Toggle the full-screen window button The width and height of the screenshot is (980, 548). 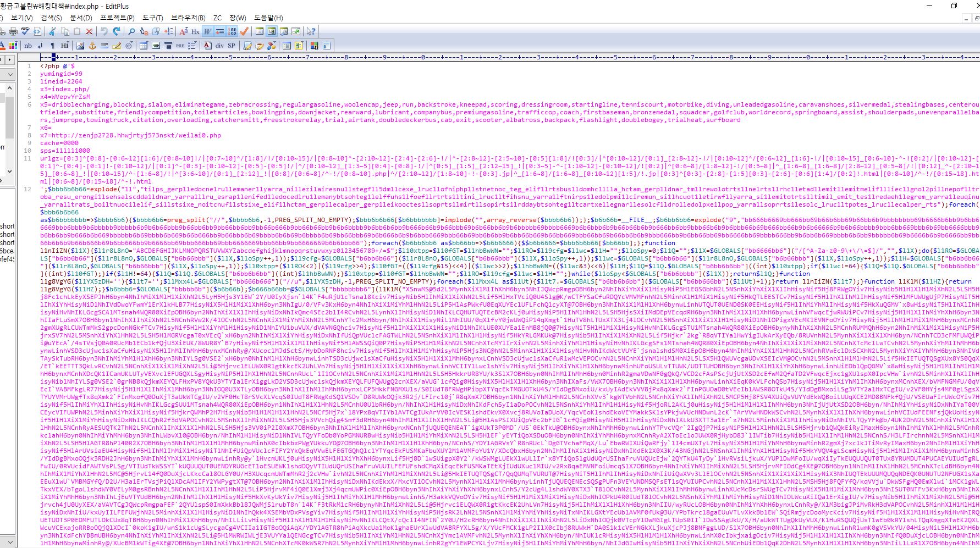[x=296, y=31]
